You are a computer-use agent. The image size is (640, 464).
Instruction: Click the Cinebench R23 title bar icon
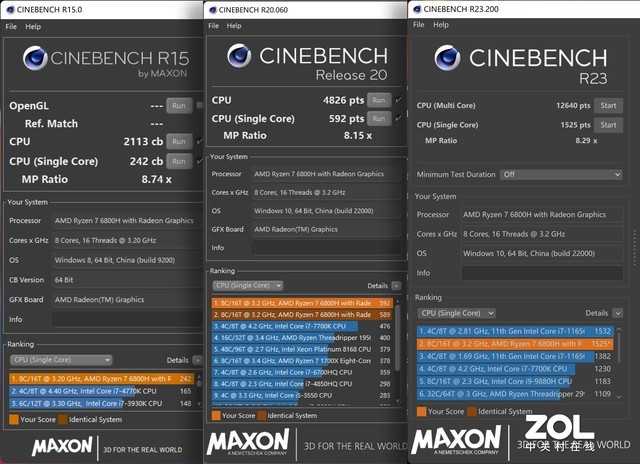(417, 9)
